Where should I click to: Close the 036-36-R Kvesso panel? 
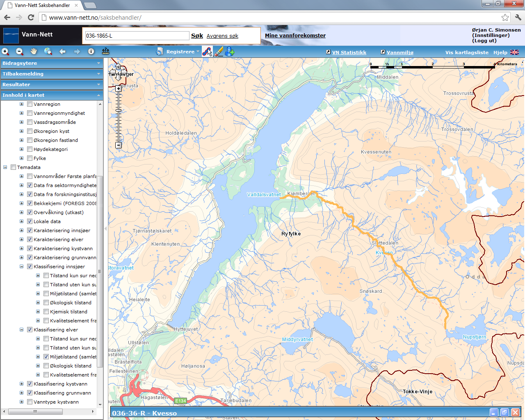[515, 413]
